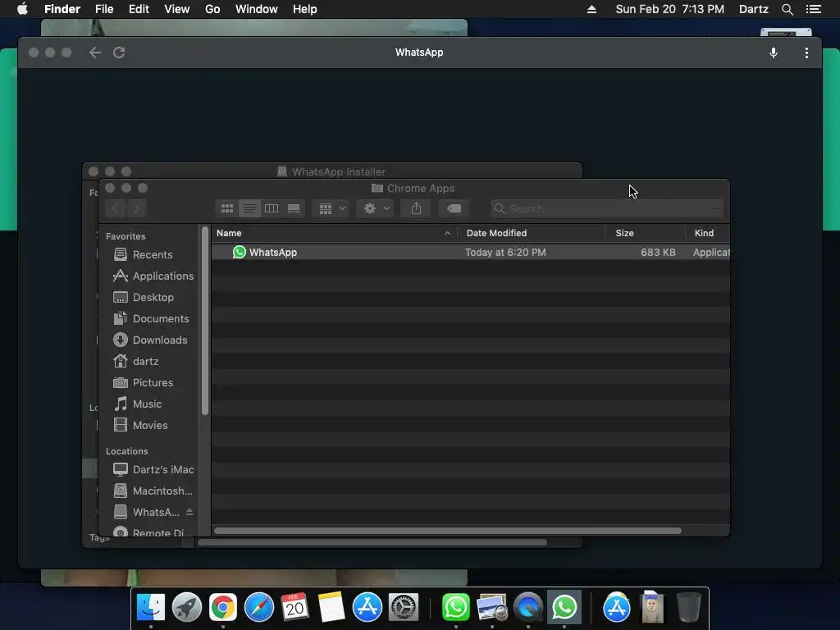This screenshot has height=630, width=840.
Task: Click the horizontal scrollbar of Chrome Apps window
Action: click(x=448, y=531)
